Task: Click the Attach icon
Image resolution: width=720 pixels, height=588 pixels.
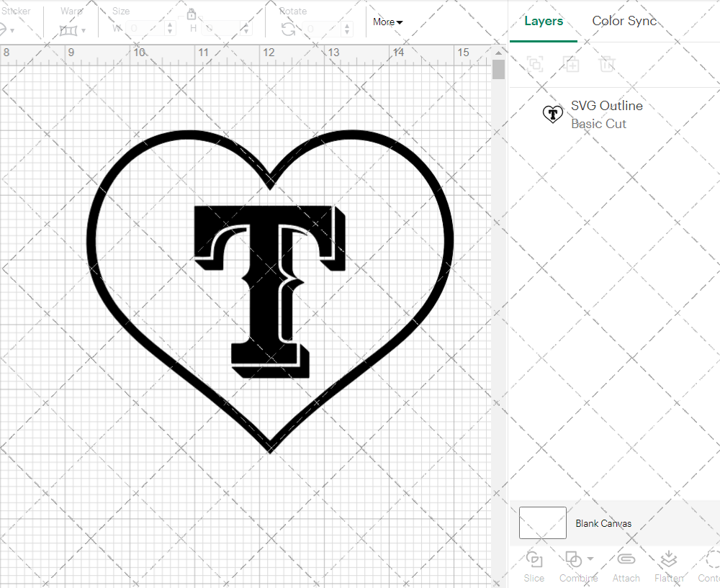Action: pyautogui.click(x=626, y=567)
